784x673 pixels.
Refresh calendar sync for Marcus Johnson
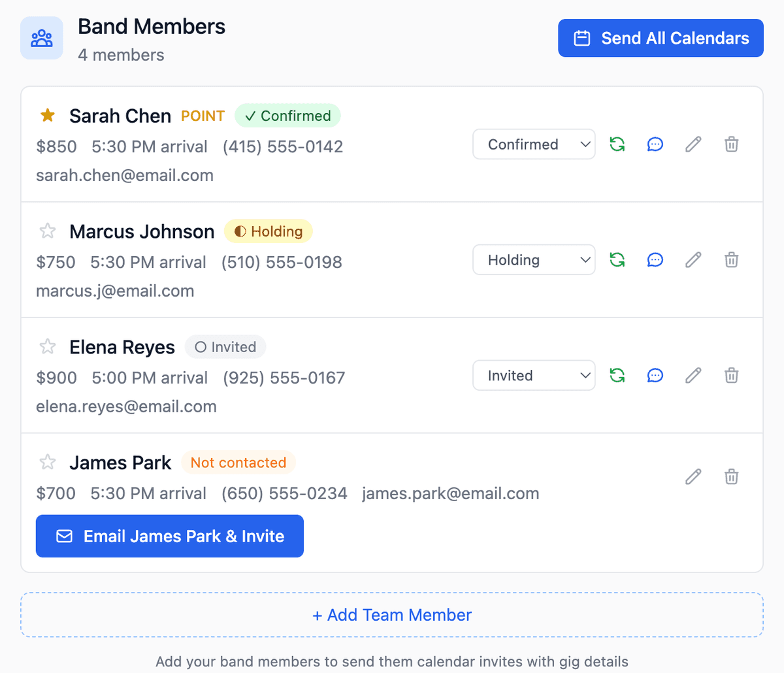(617, 259)
